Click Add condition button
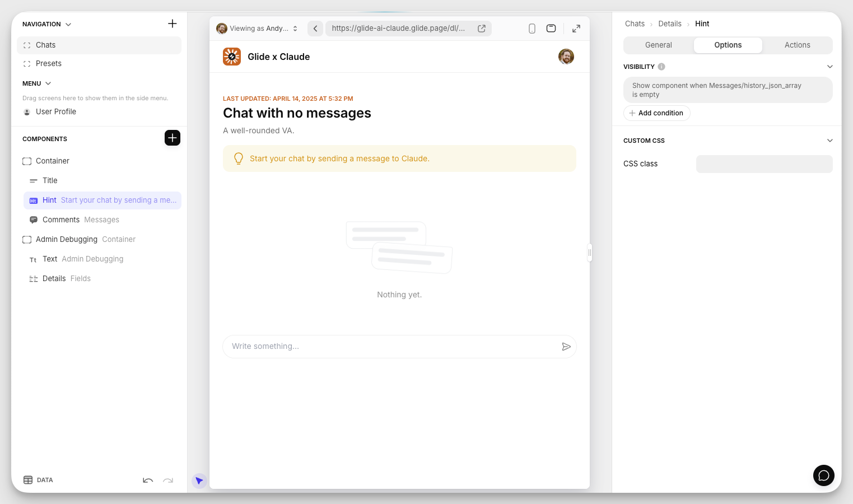 [657, 113]
